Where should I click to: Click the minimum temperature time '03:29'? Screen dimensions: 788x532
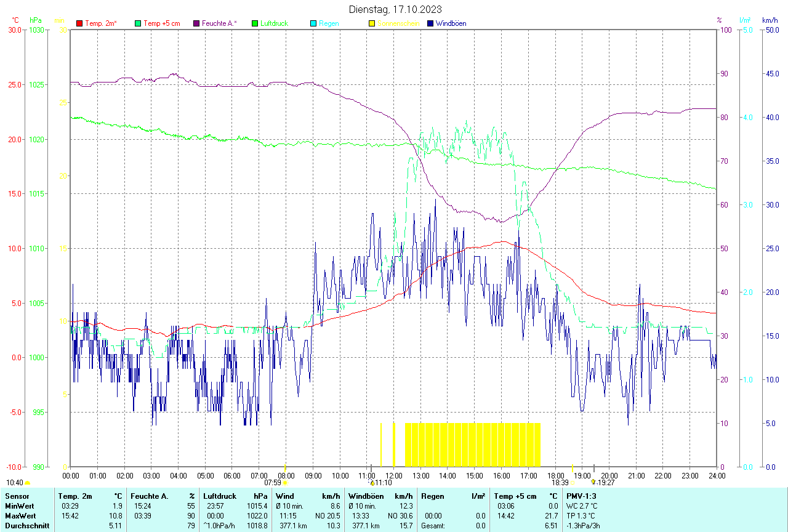pyautogui.click(x=70, y=506)
